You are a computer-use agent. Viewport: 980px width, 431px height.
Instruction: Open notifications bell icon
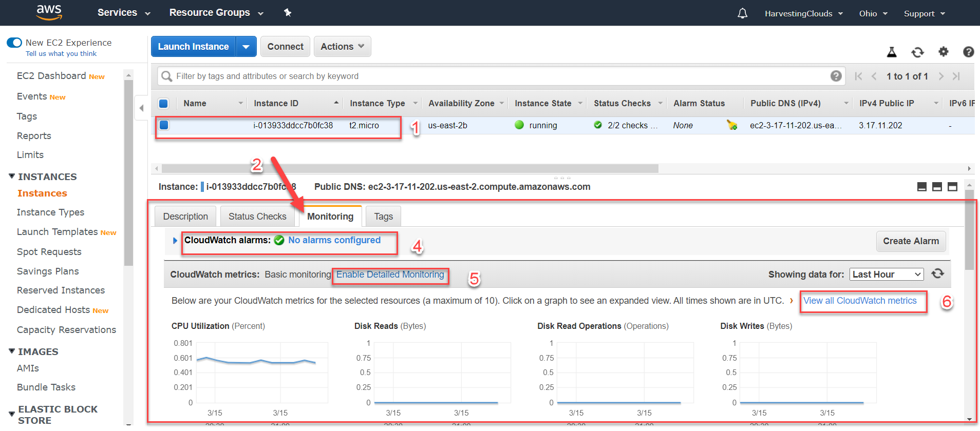[x=742, y=13]
